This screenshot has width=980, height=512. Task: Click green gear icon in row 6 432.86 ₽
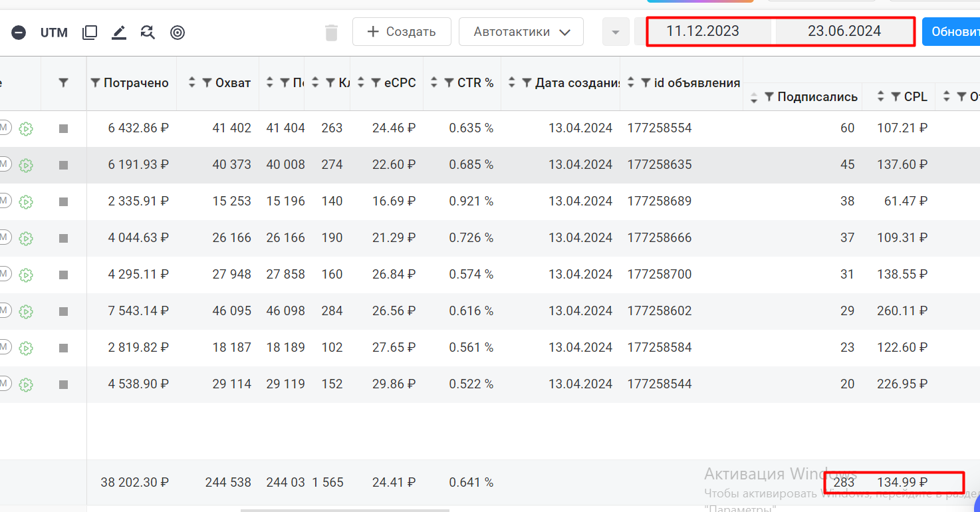tap(26, 129)
